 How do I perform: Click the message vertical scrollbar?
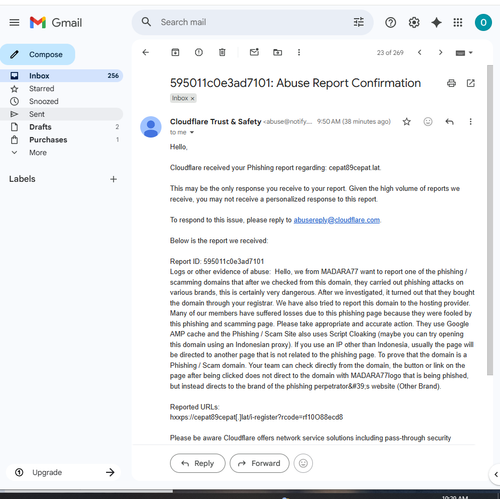[x=490, y=220]
